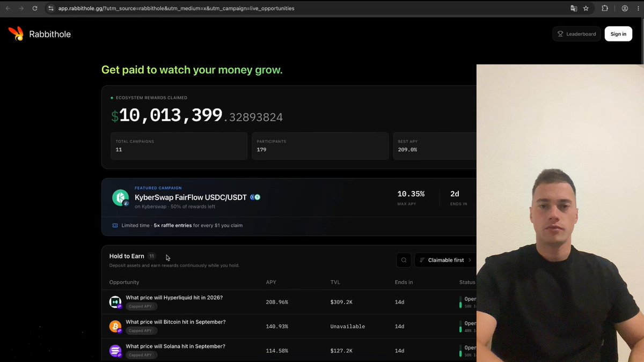
Task: Click the 140.93% APY value
Action: [277, 327]
